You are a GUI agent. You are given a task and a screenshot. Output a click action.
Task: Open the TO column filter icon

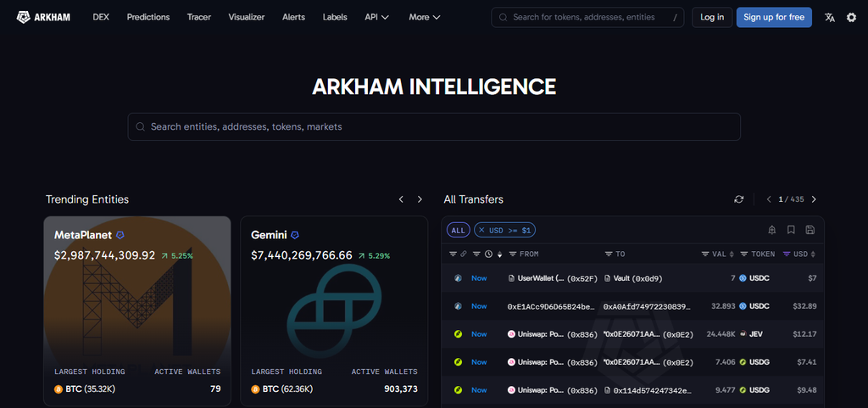coord(609,254)
